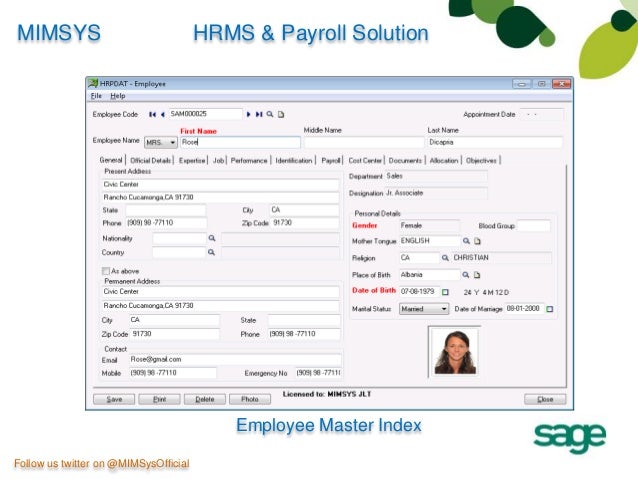The image size is (638, 479).
Task: Click the Appointment Date field
Action: click(542, 114)
